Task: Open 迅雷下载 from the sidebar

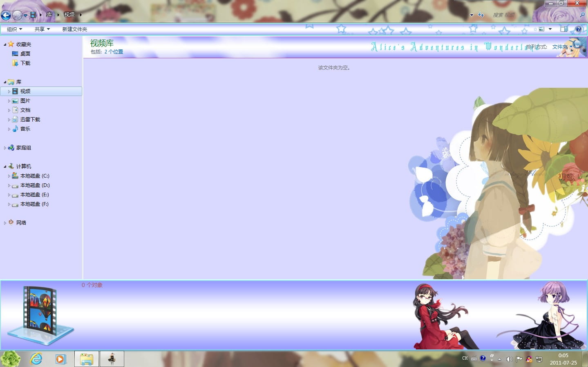Action: click(30, 119)
